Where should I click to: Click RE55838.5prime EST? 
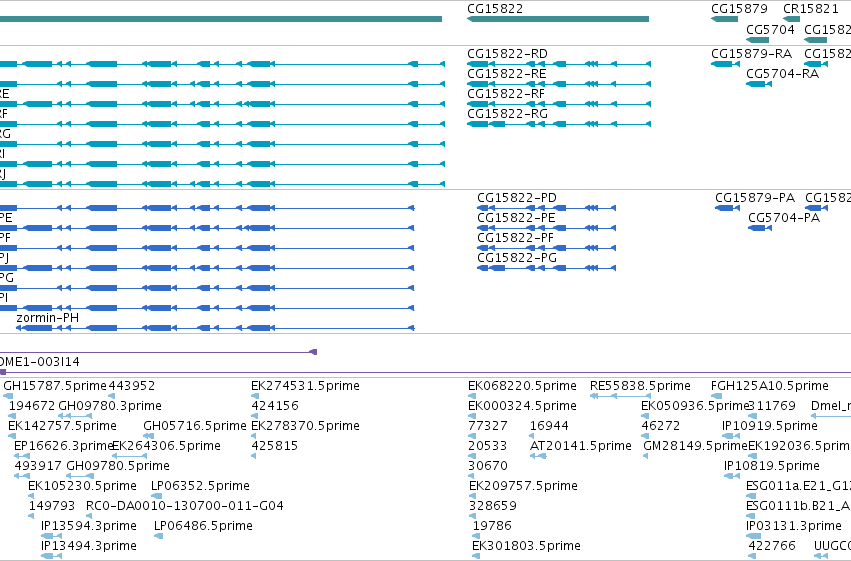pyautogui.click(x=620, y=396)
